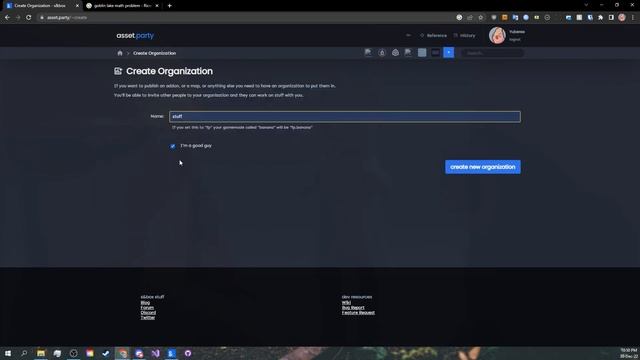This screenshot has width=640, height=360.
Task: Click the browser address bar URL
Action: 67,18
